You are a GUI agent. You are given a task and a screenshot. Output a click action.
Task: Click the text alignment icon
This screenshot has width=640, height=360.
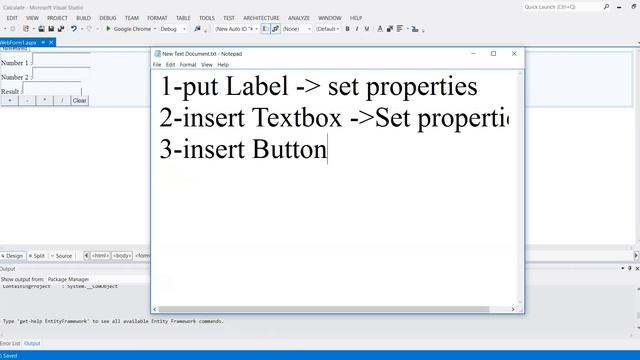pyautogui.click(x=400, y=29)
